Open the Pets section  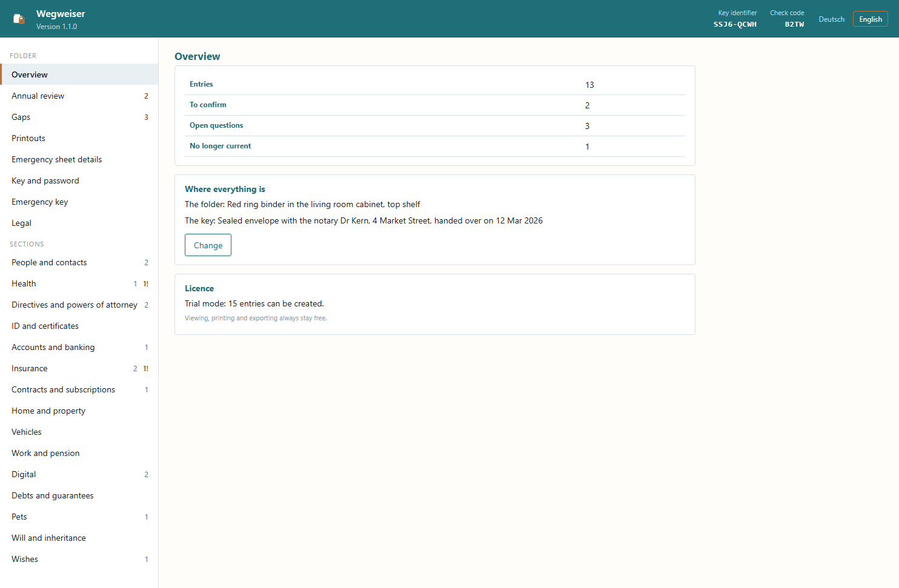pyautogui.click(x=79, y=517)
